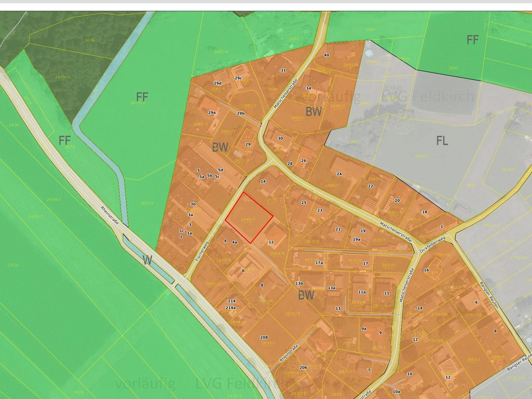The height and width of the screenshot is (399, 532).
Task: Click house number 22
Action: (x=370, y=186)
